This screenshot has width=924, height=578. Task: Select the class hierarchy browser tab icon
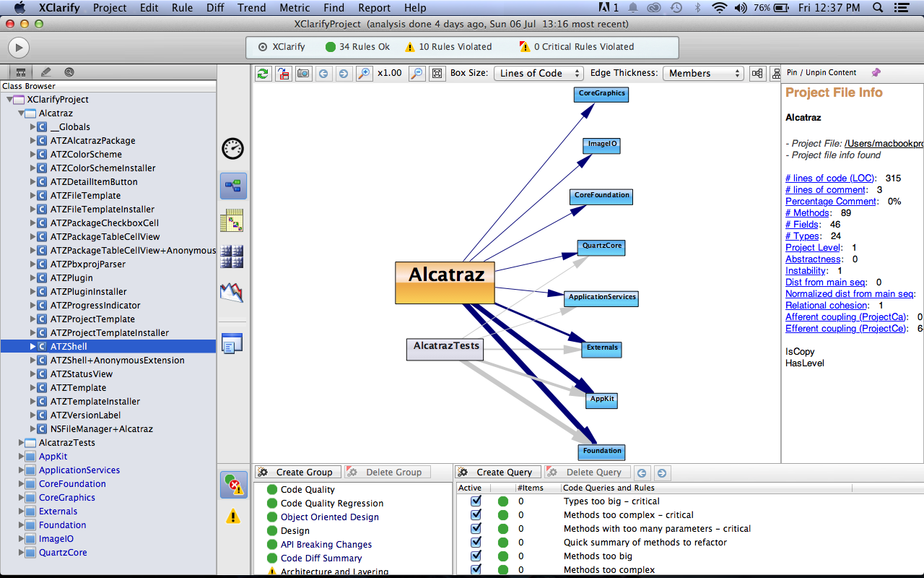click(21, 72)
